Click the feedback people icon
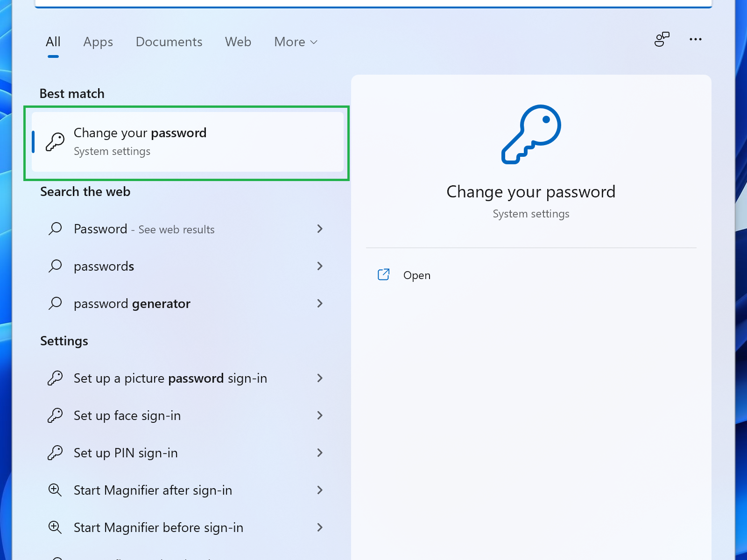This screenshot has height=560, width=747. point(662,40)
